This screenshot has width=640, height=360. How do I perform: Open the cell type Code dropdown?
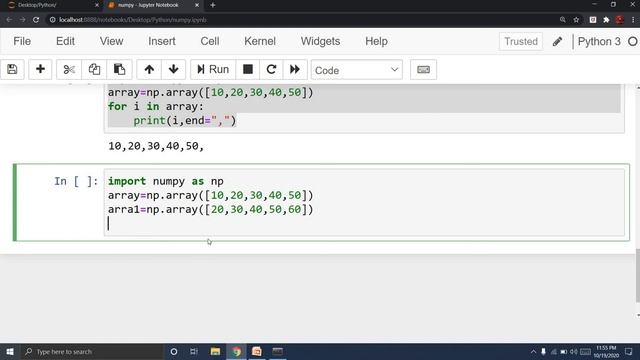[357, 70]
